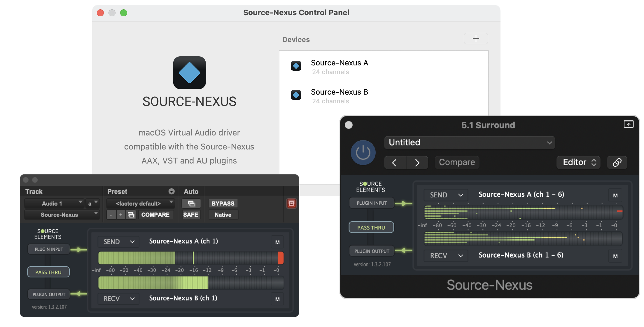Go to previous preset in 5.1 Surround
The image size is (644, 327).
395,162
